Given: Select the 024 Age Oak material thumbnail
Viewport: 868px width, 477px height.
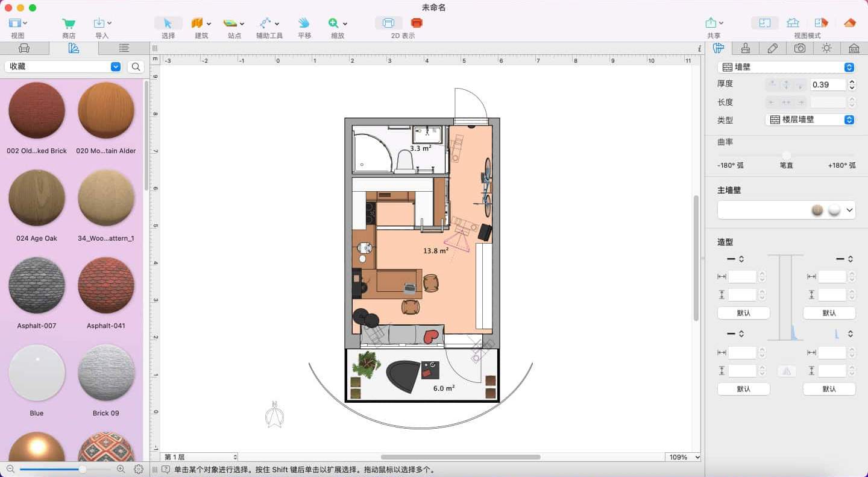Looking at the screenshot, I should coord(37,198).
